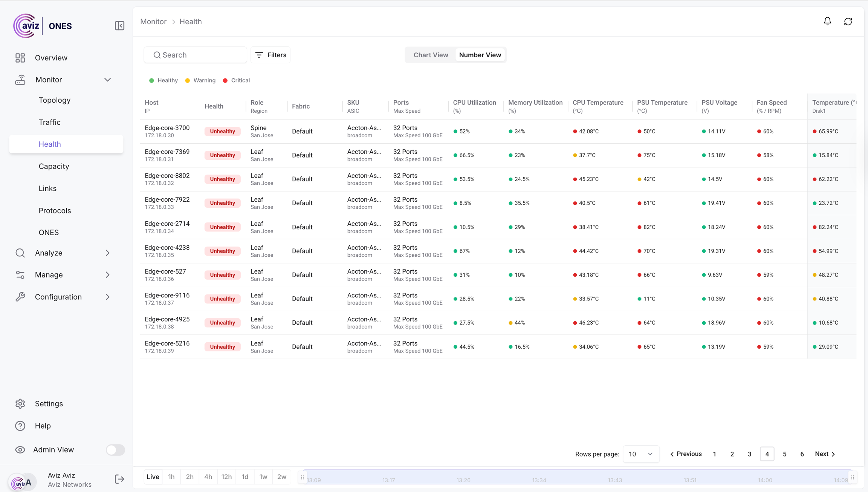868x492 pixels.
Task: Switch to Chart View
Action: (x=431, y=55)
